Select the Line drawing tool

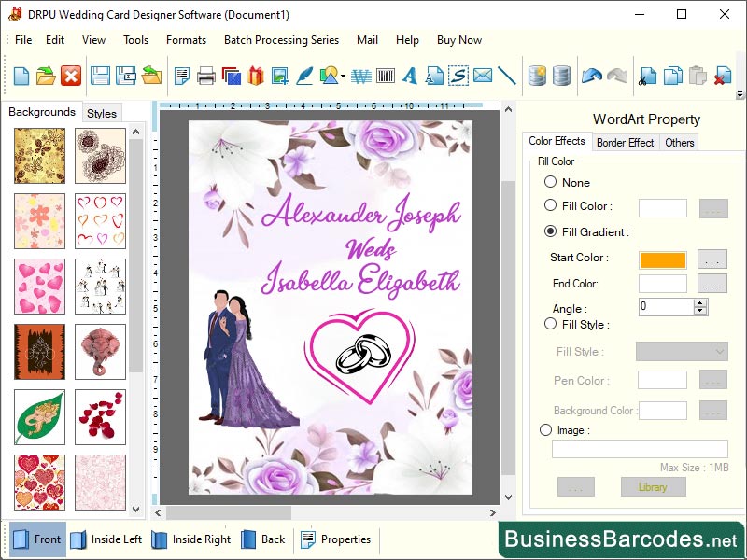pyautogui.click(x=507, y=77)
